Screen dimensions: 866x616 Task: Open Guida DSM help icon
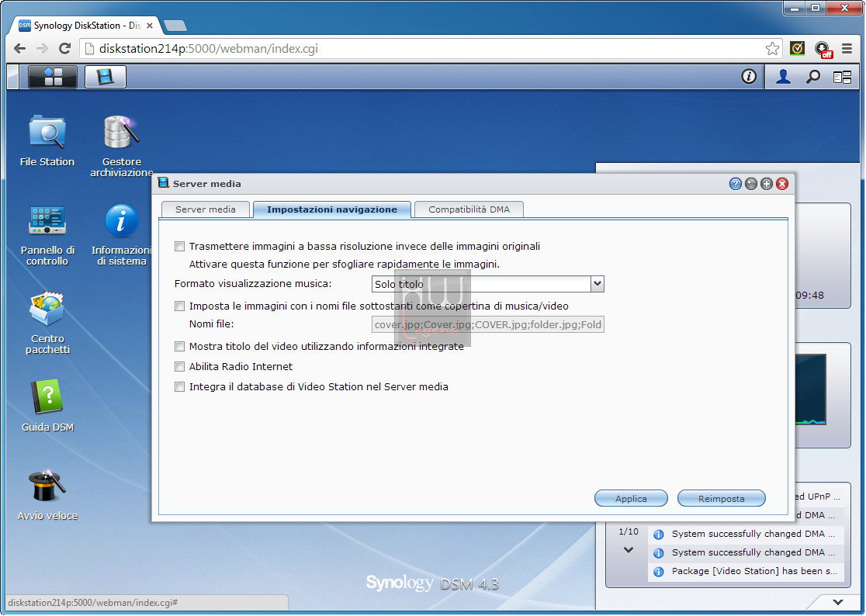coord(47,405)
